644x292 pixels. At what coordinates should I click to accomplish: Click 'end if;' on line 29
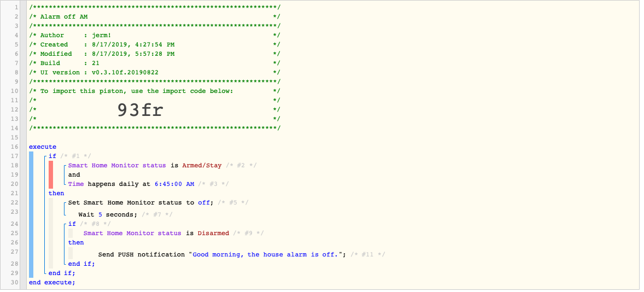[x=62, y=273]
